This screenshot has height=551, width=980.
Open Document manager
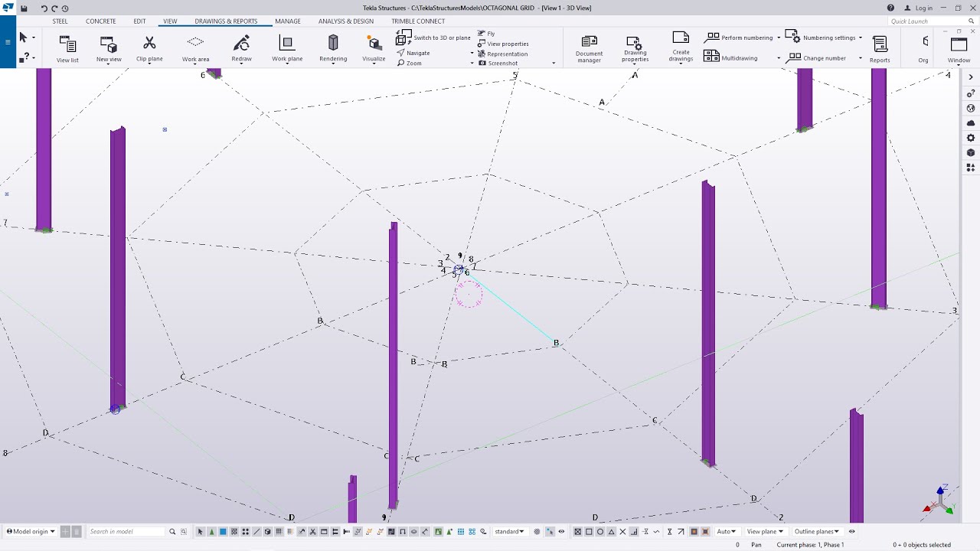click(x=589, y=49)
